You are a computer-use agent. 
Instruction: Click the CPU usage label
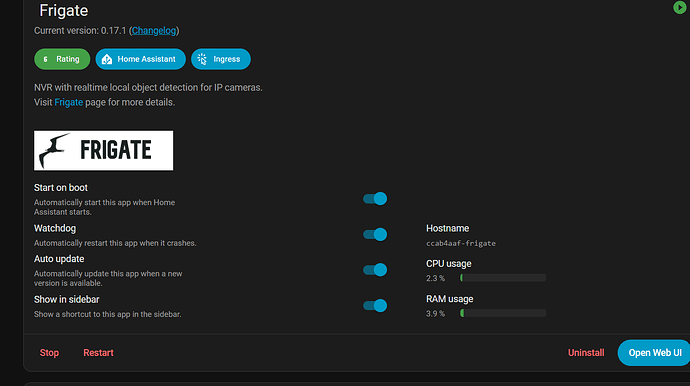[448, 264]
